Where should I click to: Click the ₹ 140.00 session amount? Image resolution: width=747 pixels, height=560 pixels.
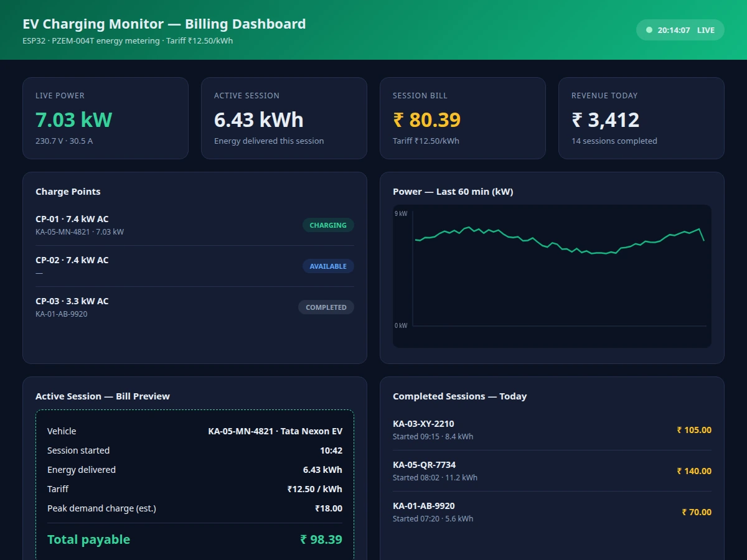coord(694,471)
